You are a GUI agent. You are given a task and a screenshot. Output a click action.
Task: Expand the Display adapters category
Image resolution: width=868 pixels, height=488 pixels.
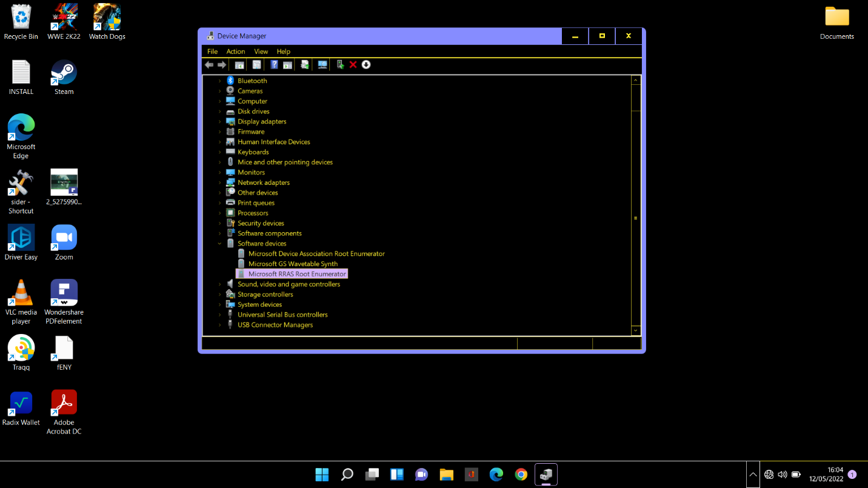[x=220, y=122]
